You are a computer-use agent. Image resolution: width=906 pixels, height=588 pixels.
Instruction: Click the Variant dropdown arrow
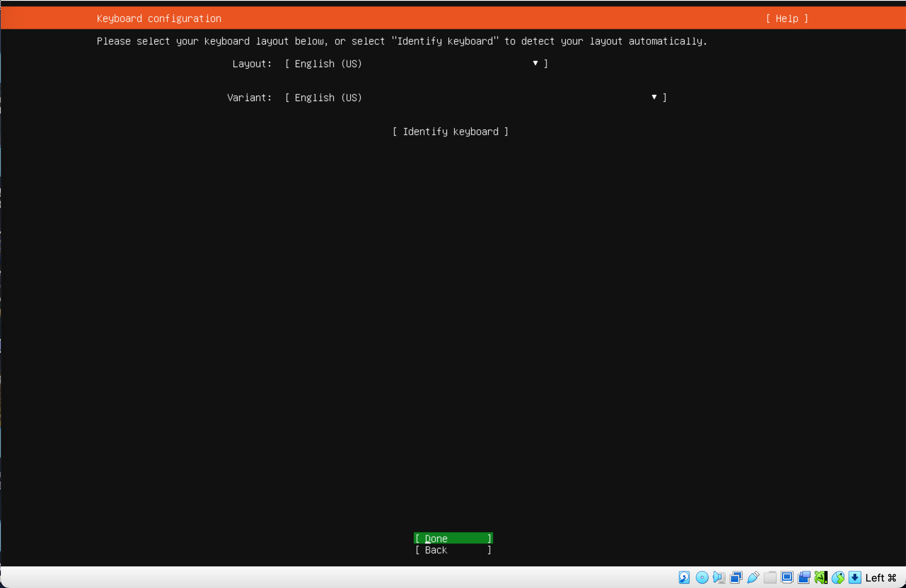pyautogui.click(x=654, y=97)
